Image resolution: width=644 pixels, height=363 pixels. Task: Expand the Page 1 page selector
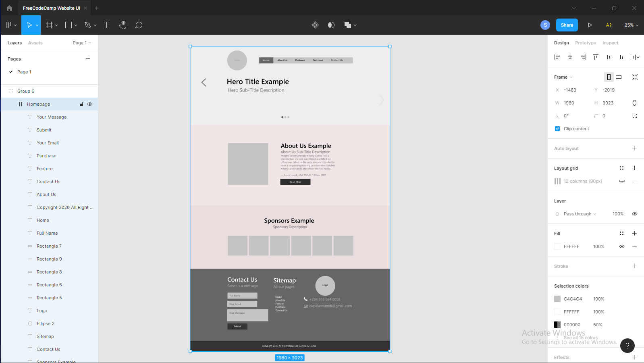click(x=82, y=43)
